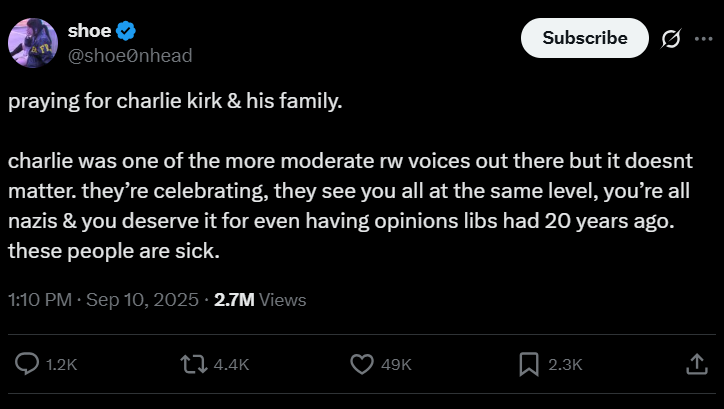This screenshot has width=724, height=409.
Task: Like the tweet with the heart icon
Action: click(x=361, y=365)
